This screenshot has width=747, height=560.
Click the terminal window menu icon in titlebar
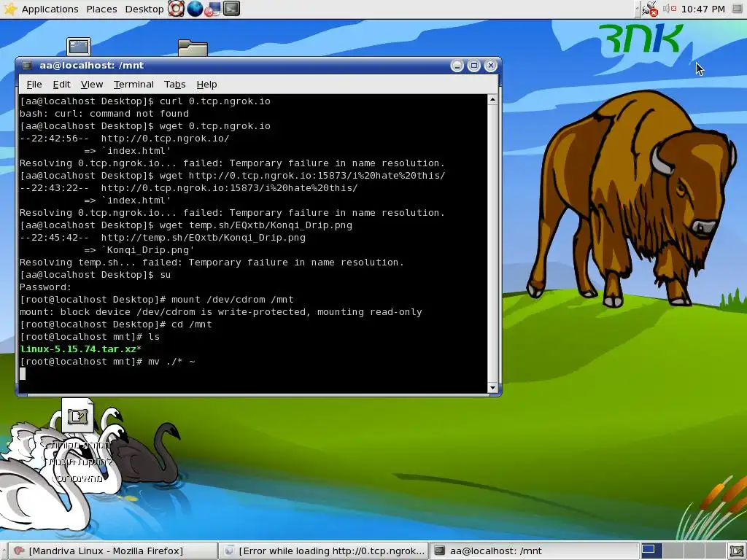[27, 66]
